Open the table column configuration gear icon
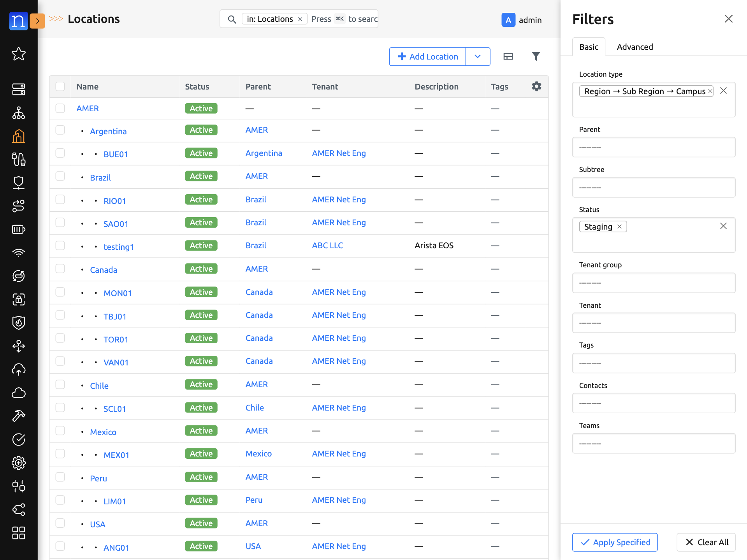Image resolution: width=747 pixels, height=560 pixels. point(536,86)
